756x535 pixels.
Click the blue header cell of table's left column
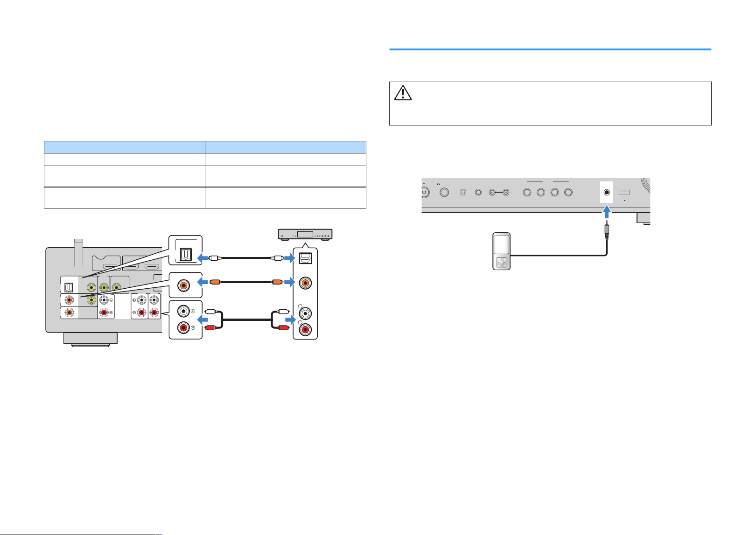click(125, 147)
